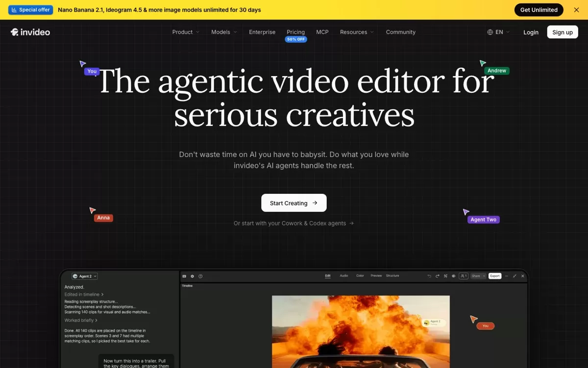The image size is (588, 368).
Task: Open the Pricing page
Action: (295, 32)
